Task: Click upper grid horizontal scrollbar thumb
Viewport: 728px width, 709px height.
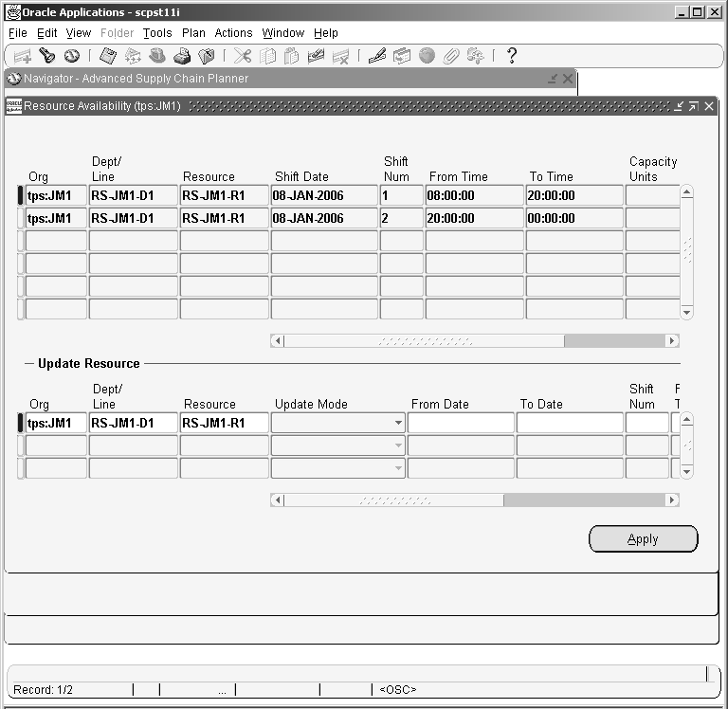Action: pyautogui.click(x=425, y=341)
